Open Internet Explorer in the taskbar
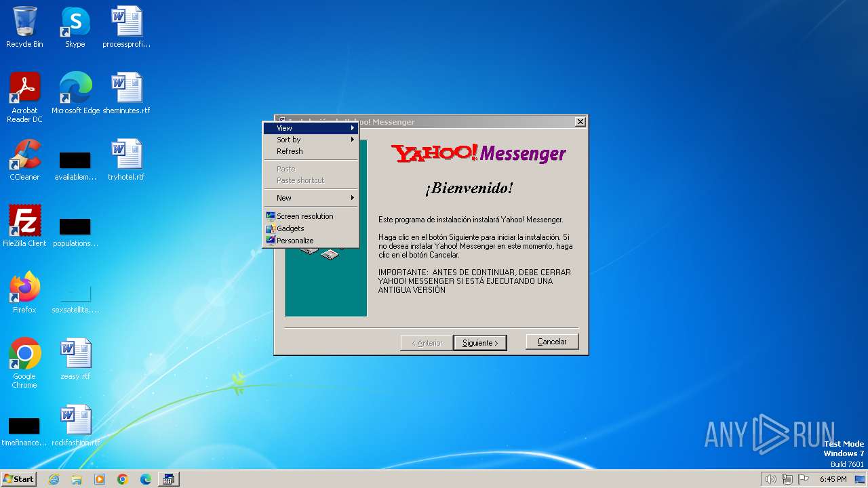The height and width of the screenshot is (488, 868). point(54,479)
